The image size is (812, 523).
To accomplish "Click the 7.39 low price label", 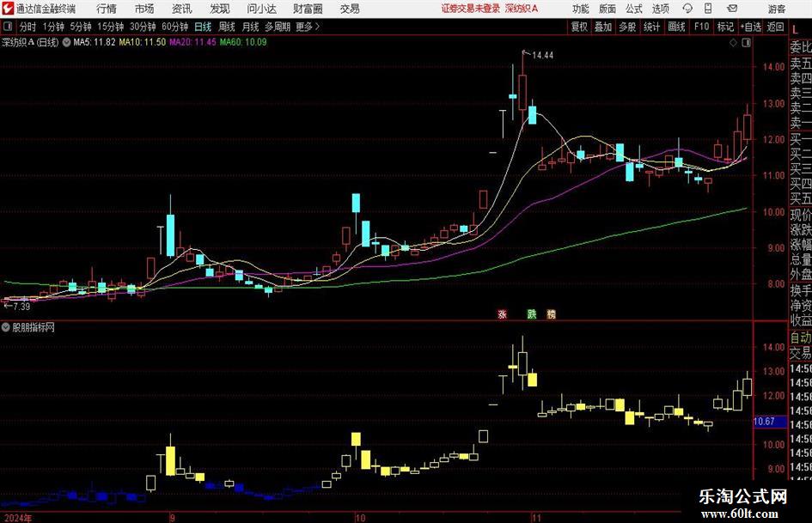I will pos(21,306).
